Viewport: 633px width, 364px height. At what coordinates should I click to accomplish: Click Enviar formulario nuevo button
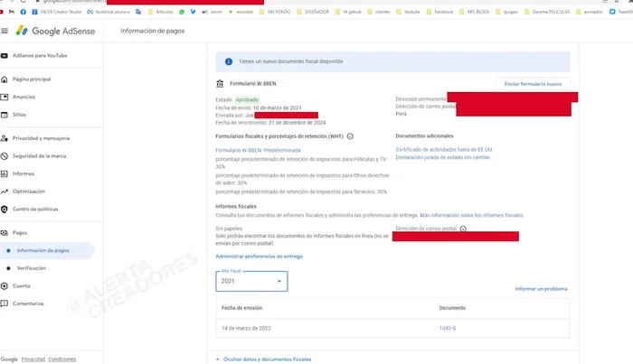pyautogui.click(x=533, y=84)
